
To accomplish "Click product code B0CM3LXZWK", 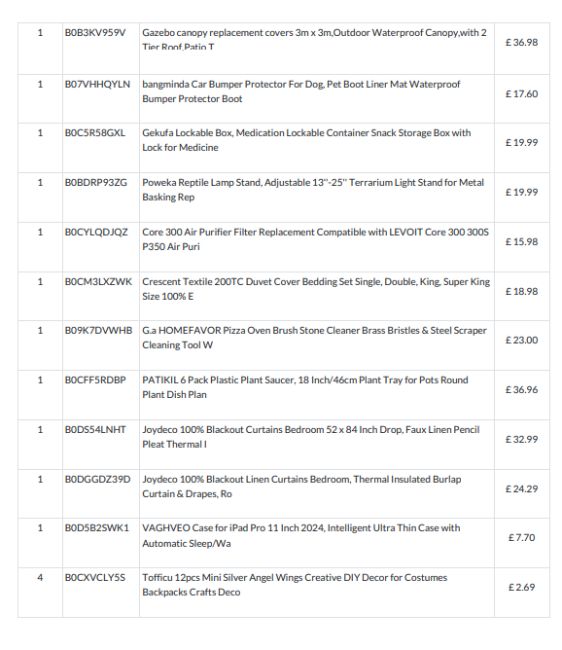I will 98,282.
